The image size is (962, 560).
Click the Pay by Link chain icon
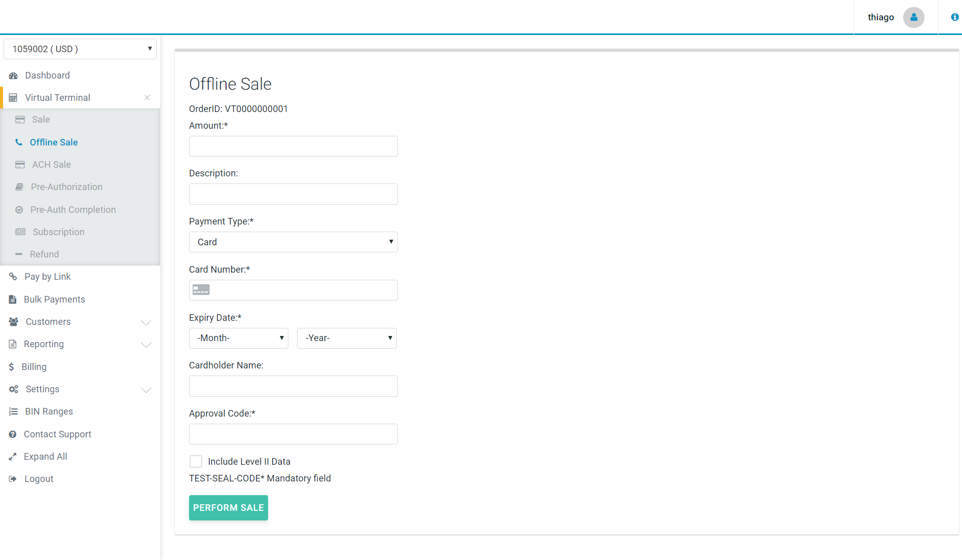(13, 277)
